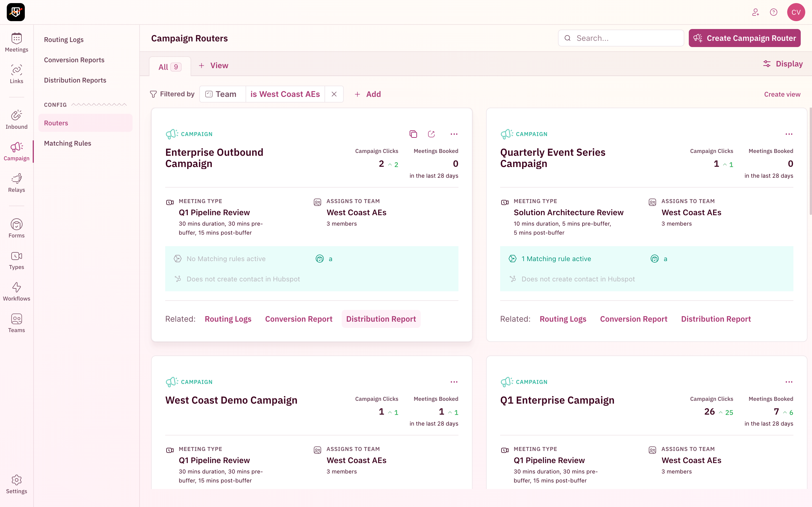Click Create Campaign Router button
Image resolution: width=812 pixels, height=507 pixels.
[x=744, y=38]
